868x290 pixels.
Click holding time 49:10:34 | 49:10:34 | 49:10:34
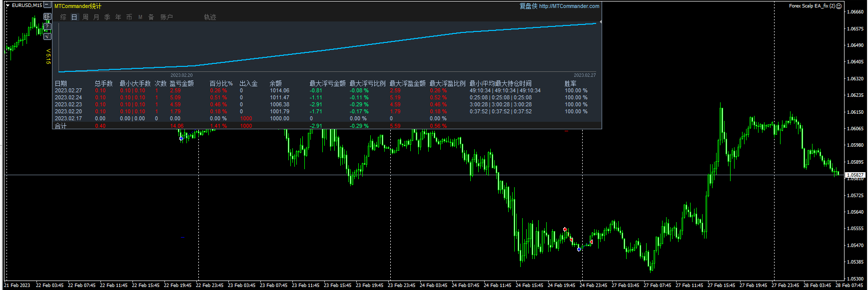coord(505,90)
